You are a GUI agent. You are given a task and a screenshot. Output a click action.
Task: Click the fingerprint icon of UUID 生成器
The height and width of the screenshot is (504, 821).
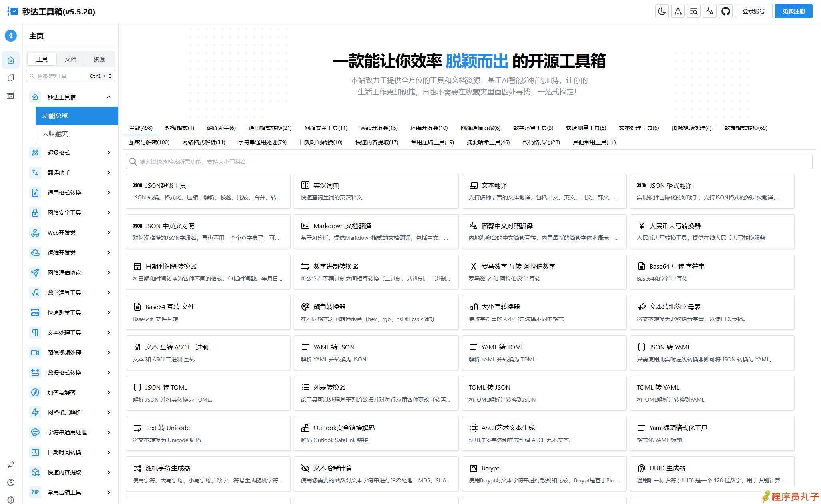(642, 468)
